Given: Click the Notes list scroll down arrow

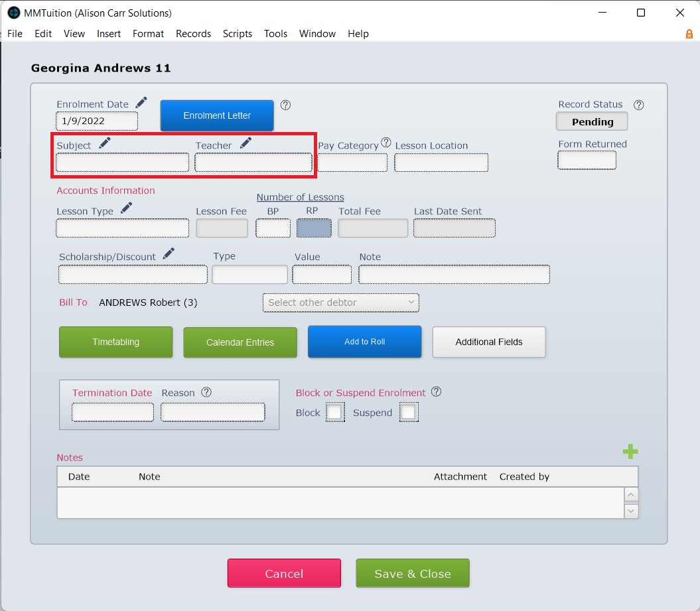Looking at the screenshot, I should (631, 511).
